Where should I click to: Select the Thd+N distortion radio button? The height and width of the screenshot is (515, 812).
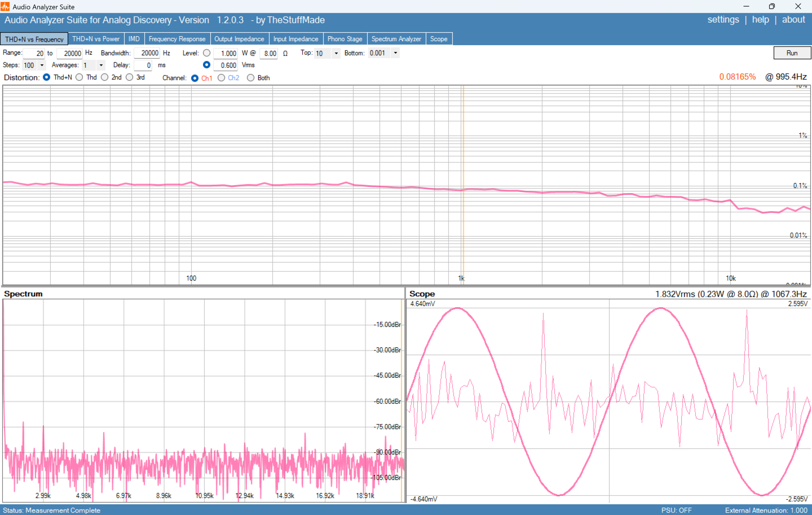46,77
